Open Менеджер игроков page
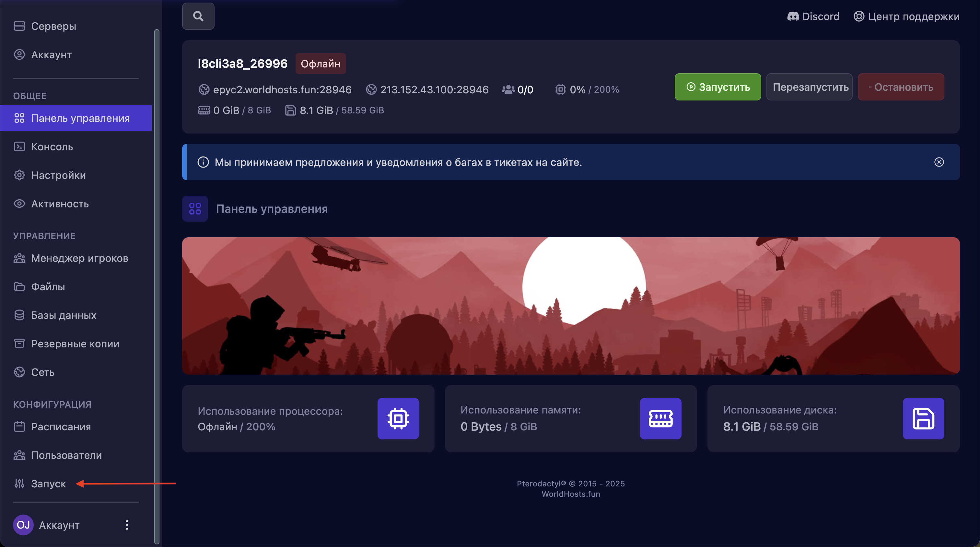 tap(79, 258)
